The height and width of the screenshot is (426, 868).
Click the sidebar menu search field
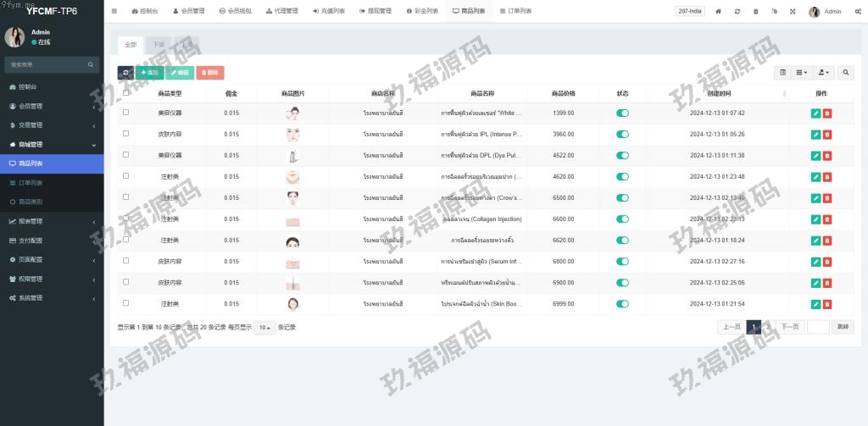tap(47, 64)
